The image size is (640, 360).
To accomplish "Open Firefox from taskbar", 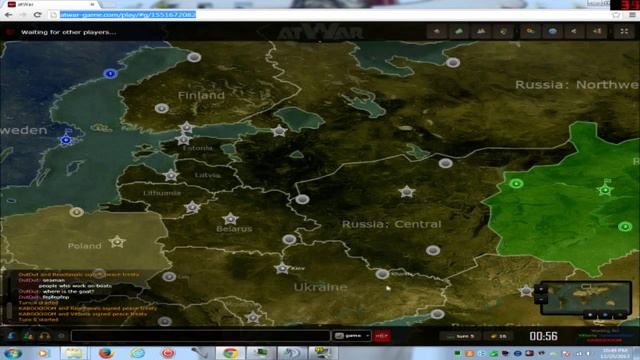I will click(x=106, y=353).
